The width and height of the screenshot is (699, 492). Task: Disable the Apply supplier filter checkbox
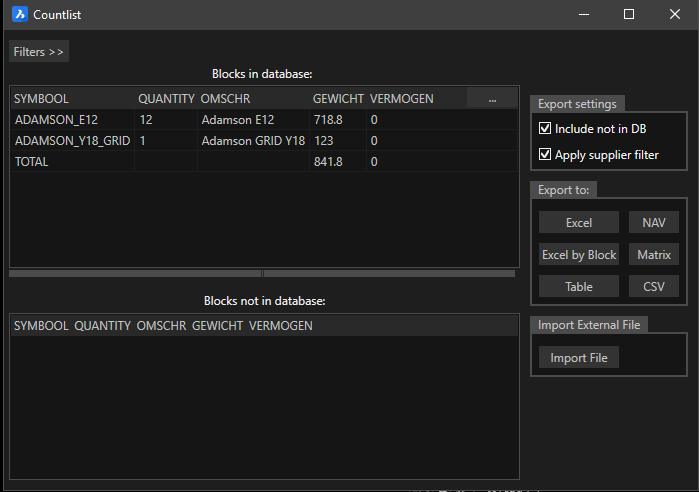(545, 155)
